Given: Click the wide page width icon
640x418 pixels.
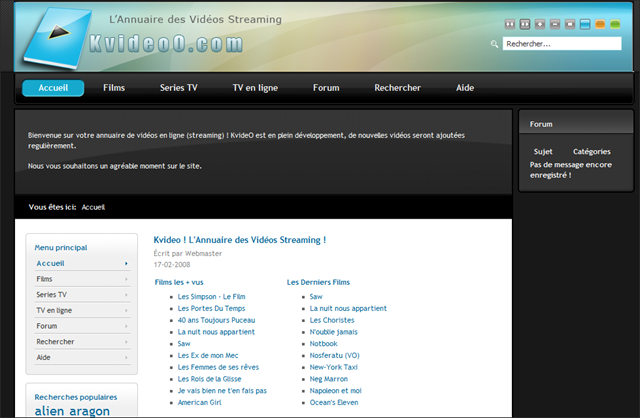Looking at the screenshot, I should [x=525, y=24].
